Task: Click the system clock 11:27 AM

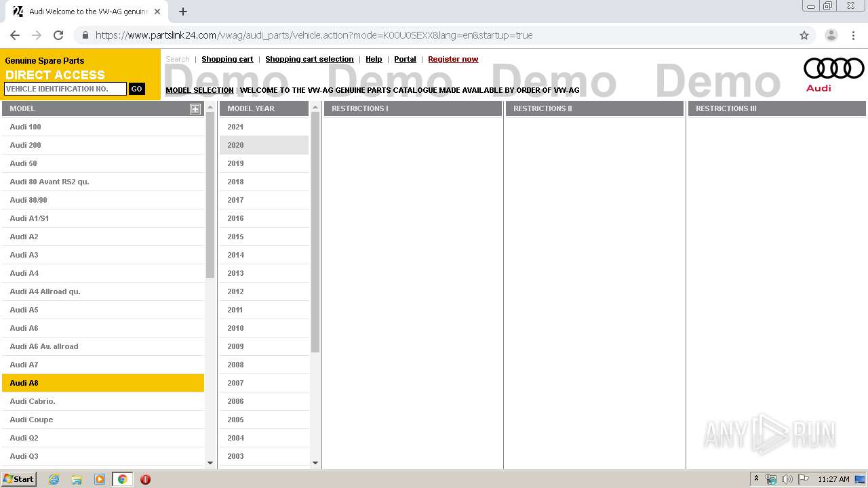Action: (x=833, y=479)
